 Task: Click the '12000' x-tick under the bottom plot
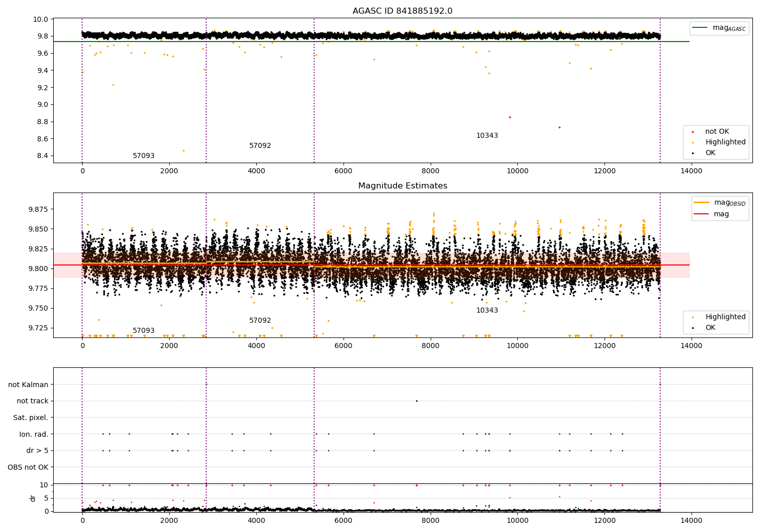pyautogui.click(x=604, y=521)
